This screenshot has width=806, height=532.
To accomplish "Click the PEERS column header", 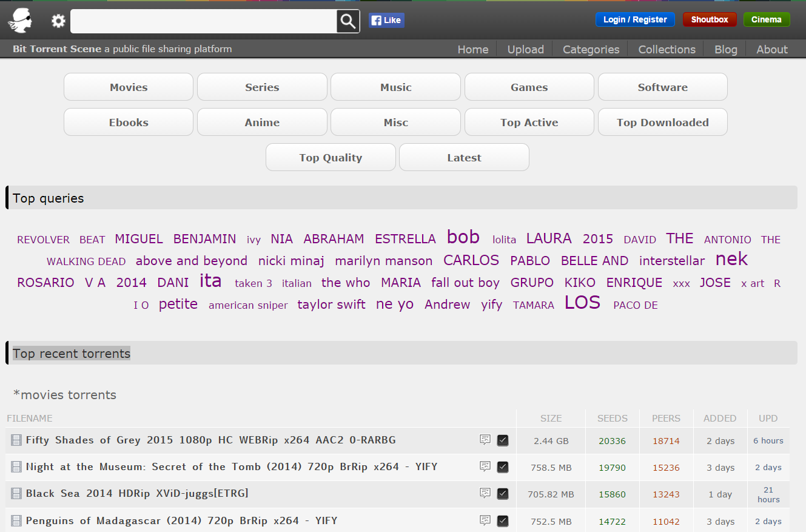I will pos(667,418).
